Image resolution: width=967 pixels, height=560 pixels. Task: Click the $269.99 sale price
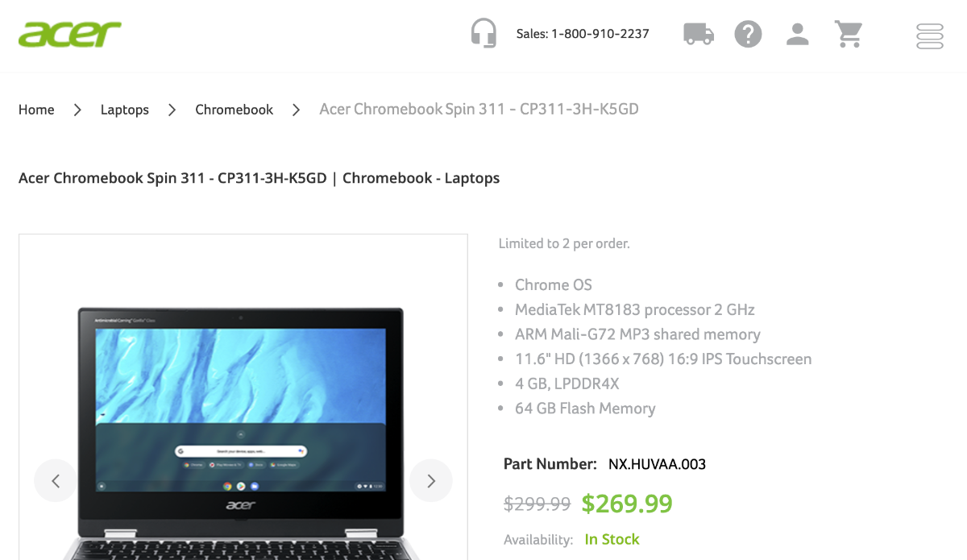click(x=627, y=504)
